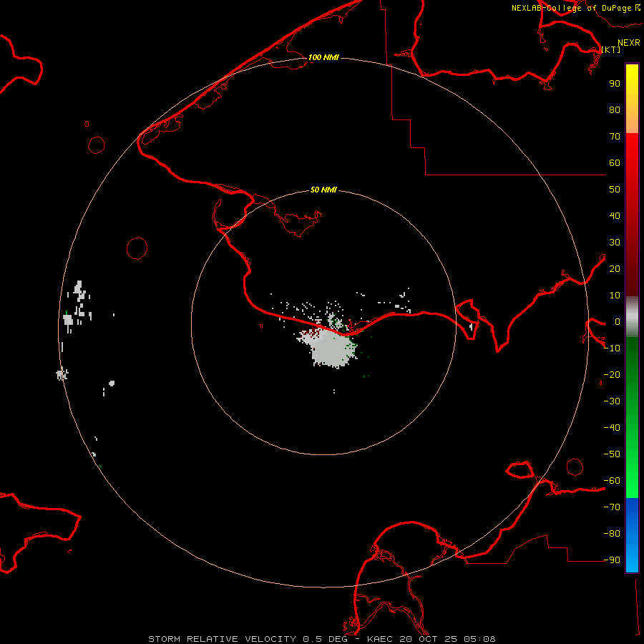Click the -90 value on velocity scale
Image resolution: width=644 pixels, height=644 pixels.
[612, 560]
